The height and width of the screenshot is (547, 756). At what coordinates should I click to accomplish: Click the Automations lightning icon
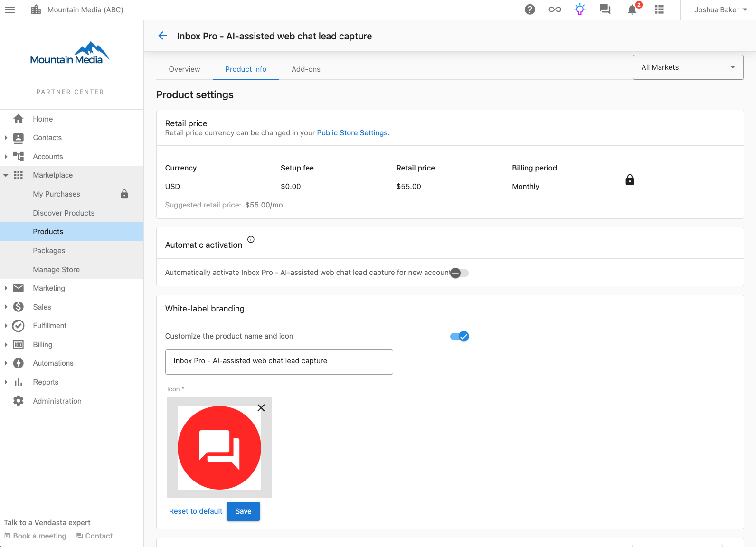(x=19, y=363)
